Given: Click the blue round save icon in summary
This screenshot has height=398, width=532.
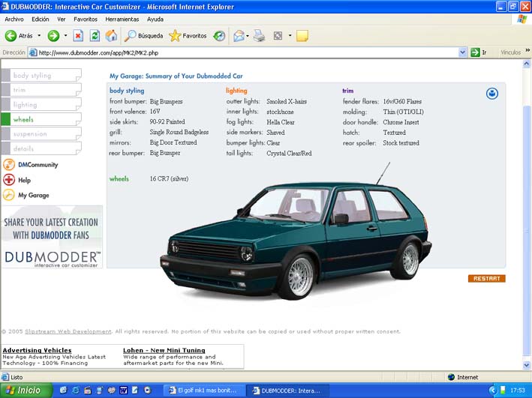Looking at the screenshot, I should (x=492, y=93).
